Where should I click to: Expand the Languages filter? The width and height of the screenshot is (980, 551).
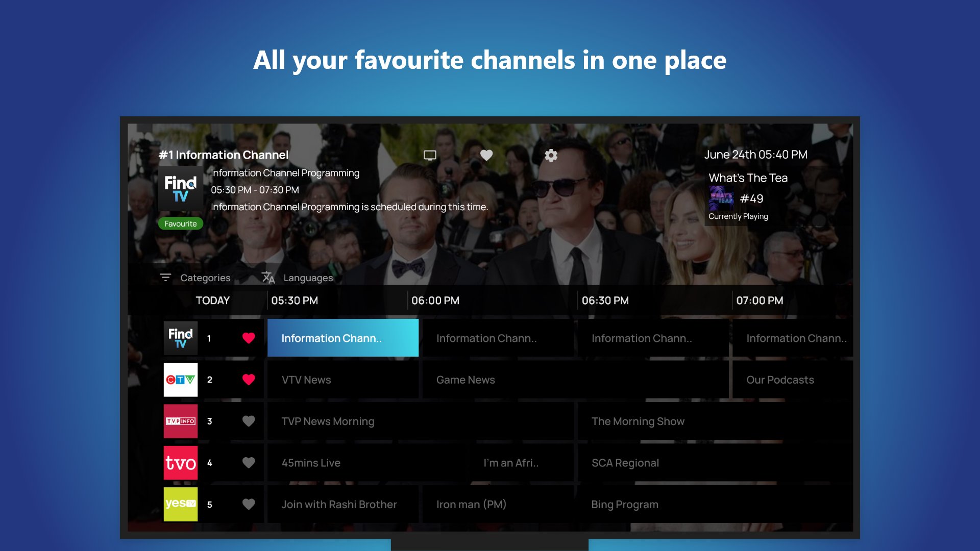(297, 278)
